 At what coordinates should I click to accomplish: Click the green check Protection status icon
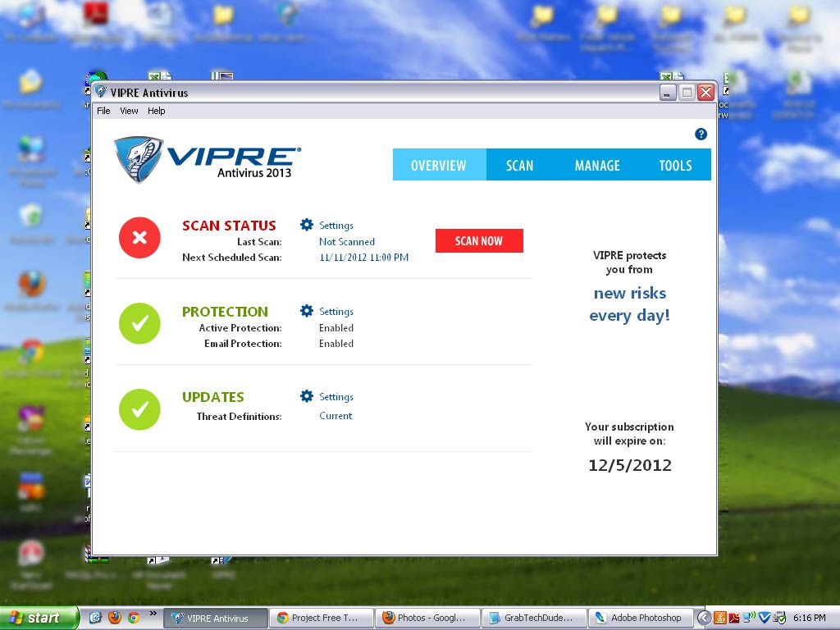(139, 323)
